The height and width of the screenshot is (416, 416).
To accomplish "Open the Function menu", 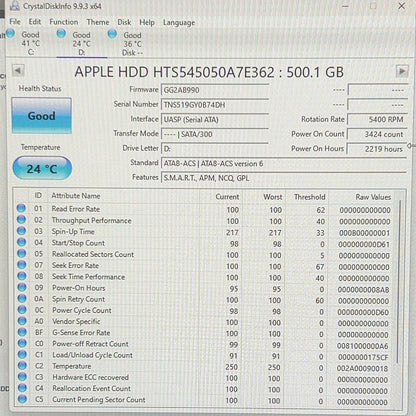I will coord(64,22).
